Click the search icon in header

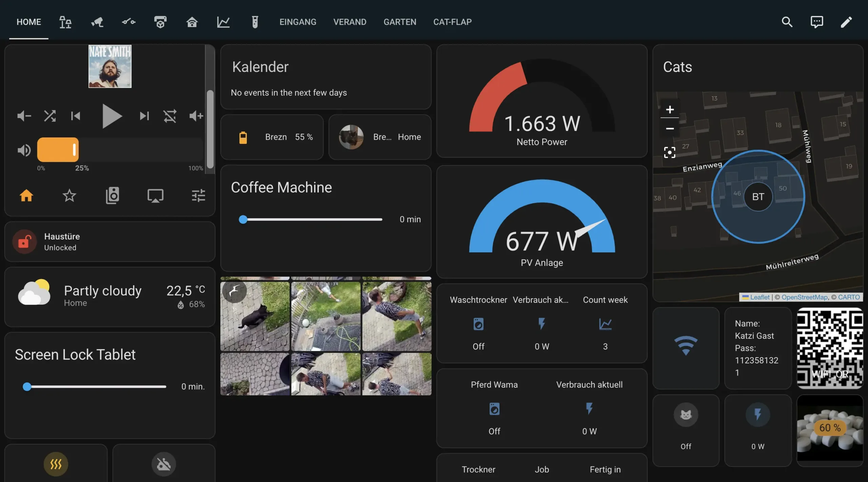(787, 22)
